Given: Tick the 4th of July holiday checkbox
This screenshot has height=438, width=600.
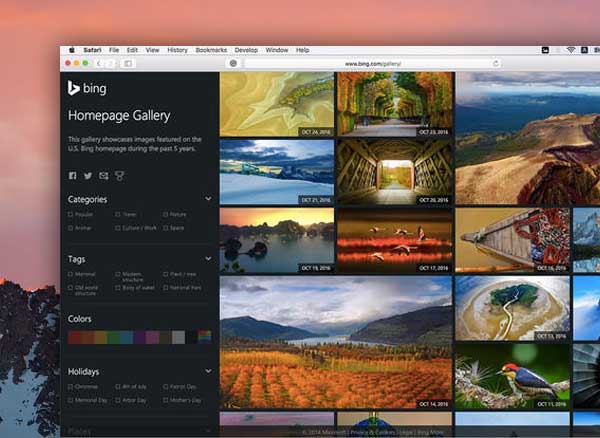Looking at the screenshot, I should pyautogui.click(x=118, y=387).
